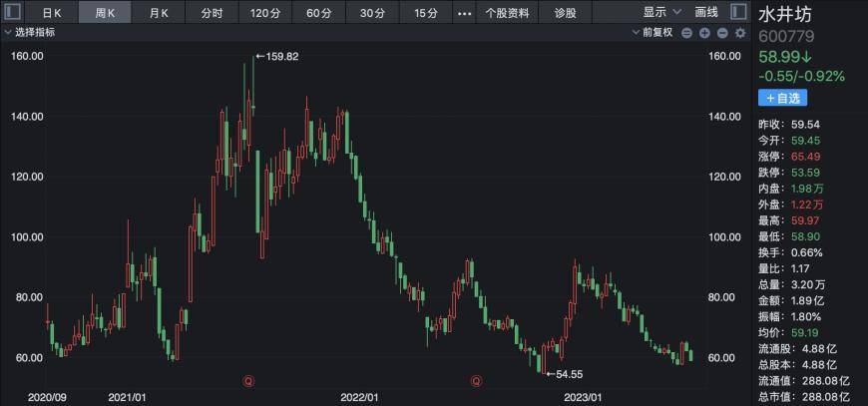This screenshot has width=868, height=406.
Task: Zoom in chart with plus icon
Action: (704, 33)
